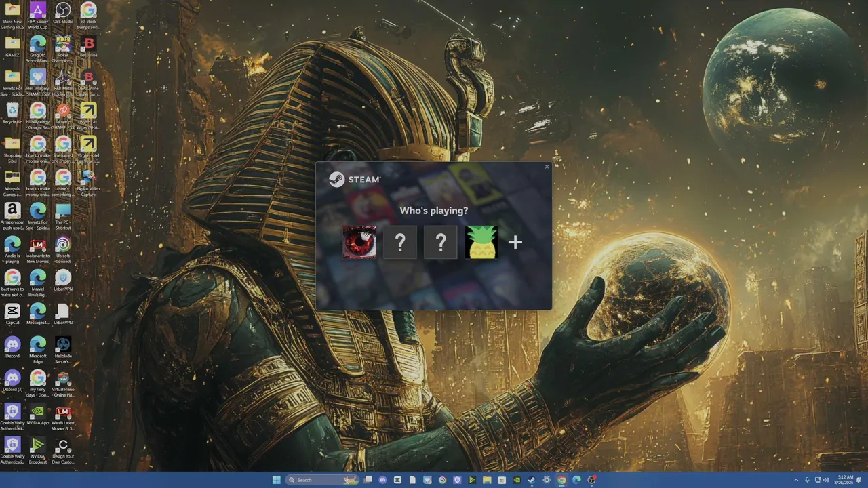
Task: Launch the NVIDIA App desktop shortcut
Action: (x=38, y=415)
